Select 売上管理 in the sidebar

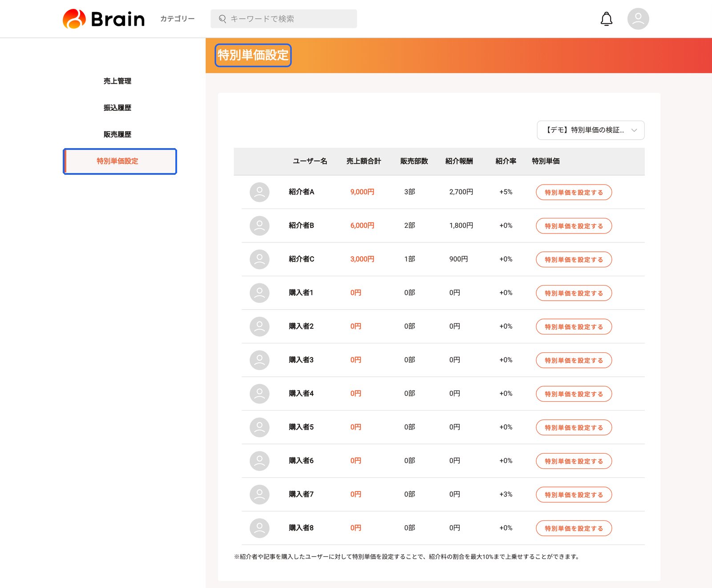coord(117,81)
